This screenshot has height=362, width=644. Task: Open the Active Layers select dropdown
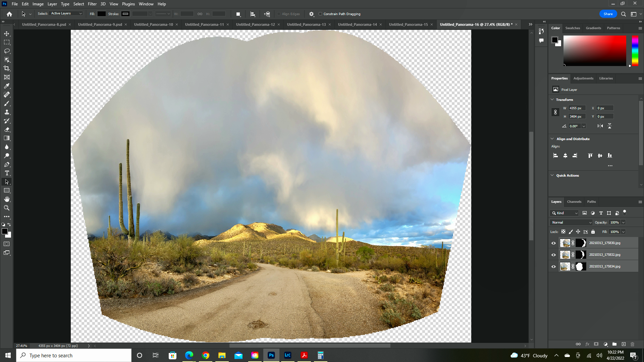click(x=66, y=14)
